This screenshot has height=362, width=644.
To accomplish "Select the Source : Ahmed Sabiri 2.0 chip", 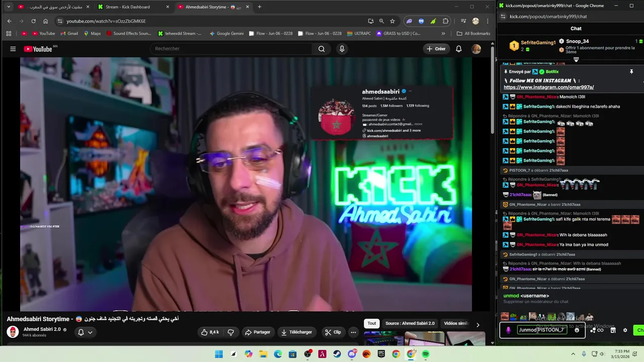I will coord(410,323).
